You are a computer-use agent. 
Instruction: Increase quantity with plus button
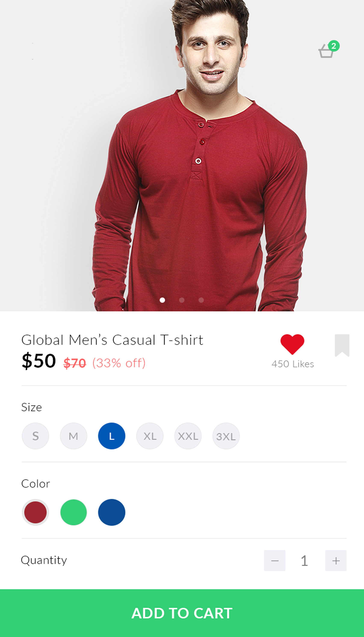click(x=336, y=561)
